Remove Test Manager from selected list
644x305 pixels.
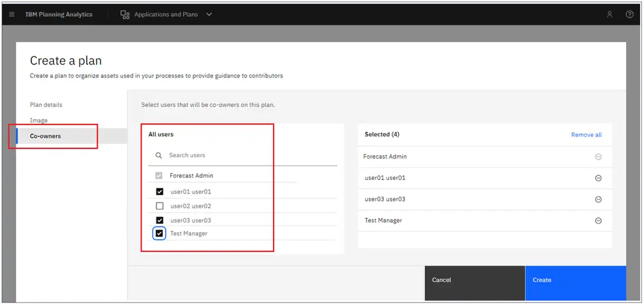598,221
